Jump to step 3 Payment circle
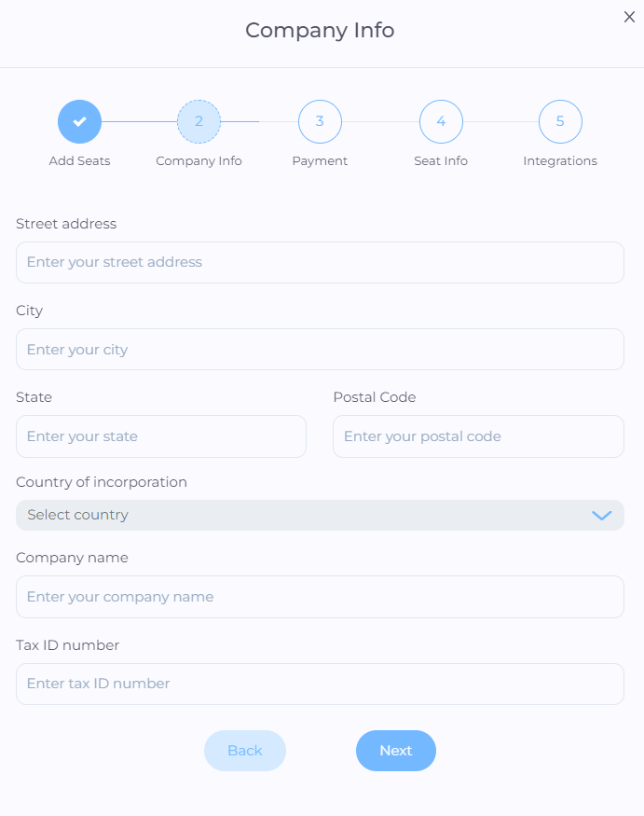644x816 pixels. (320, 122)
